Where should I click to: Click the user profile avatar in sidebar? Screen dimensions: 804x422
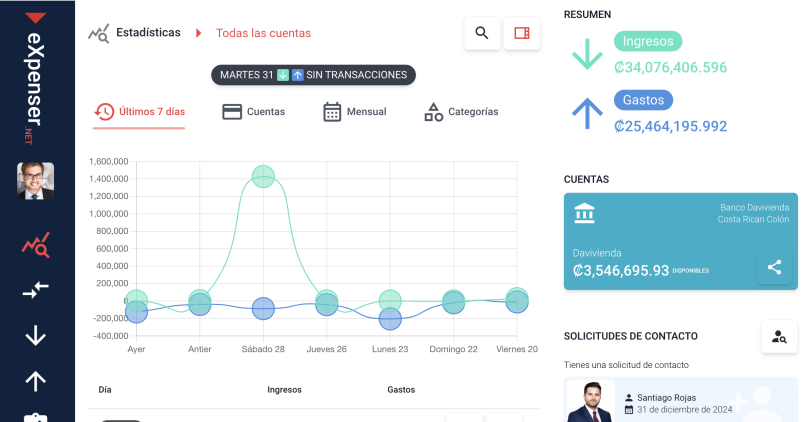point(36,181)
